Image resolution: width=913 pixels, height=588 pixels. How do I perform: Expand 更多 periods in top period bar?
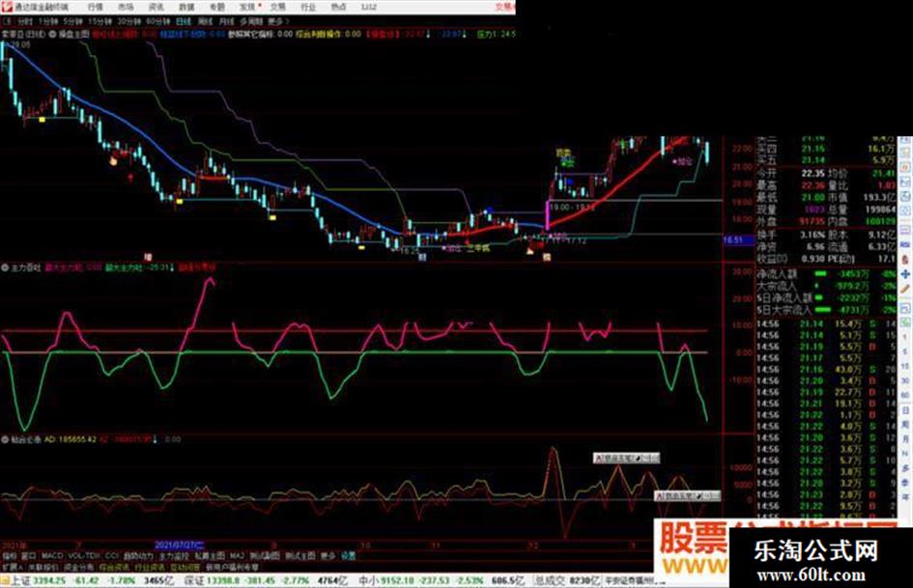coord(277,21)
